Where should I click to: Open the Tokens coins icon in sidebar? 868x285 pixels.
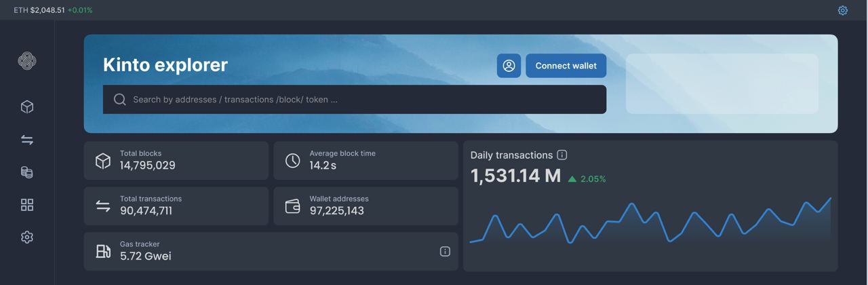[27, 172]
